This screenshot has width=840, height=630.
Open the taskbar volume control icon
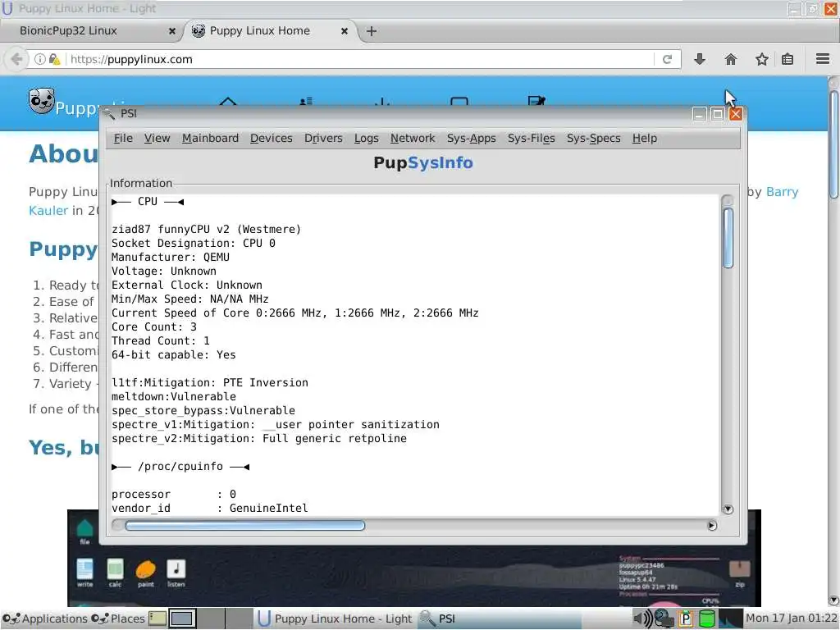coord(642,619)
